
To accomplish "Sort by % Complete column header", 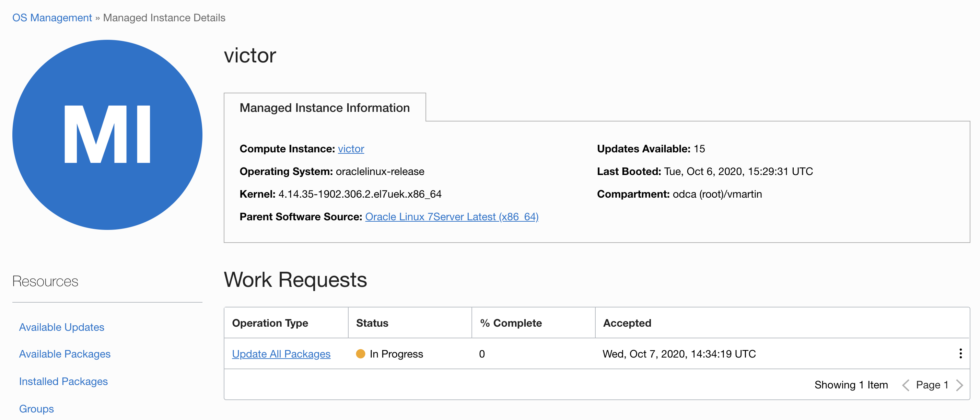I will coord(511,323).
